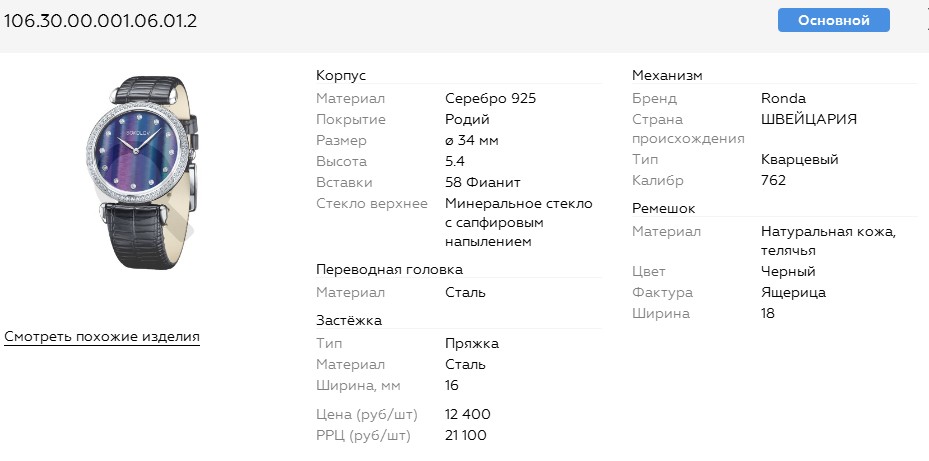Click the Пряжка clasp type value
This screenshot has width=929, height=461.
pos(471,344)
